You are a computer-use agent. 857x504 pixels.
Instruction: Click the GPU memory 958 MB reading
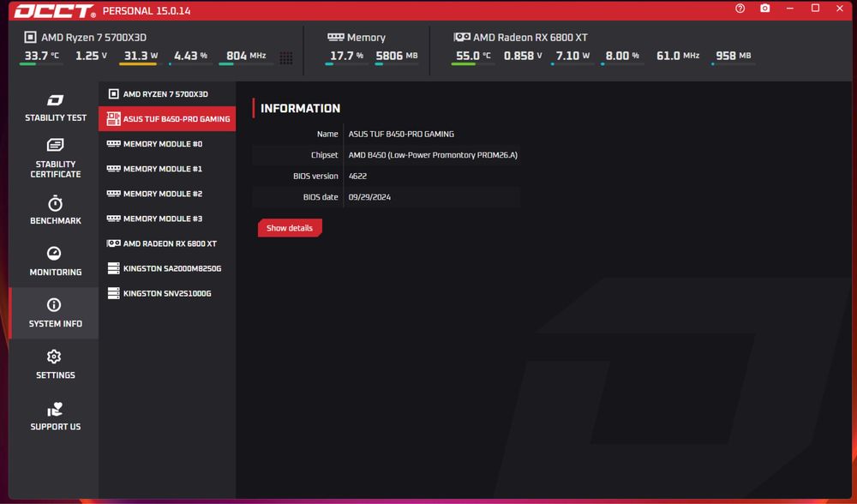tap(733, 56)
